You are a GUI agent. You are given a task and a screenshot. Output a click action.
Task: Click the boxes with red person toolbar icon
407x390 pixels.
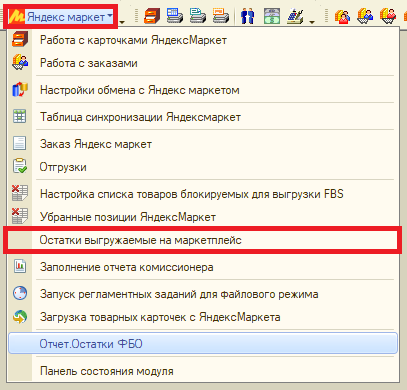(342, 16)
